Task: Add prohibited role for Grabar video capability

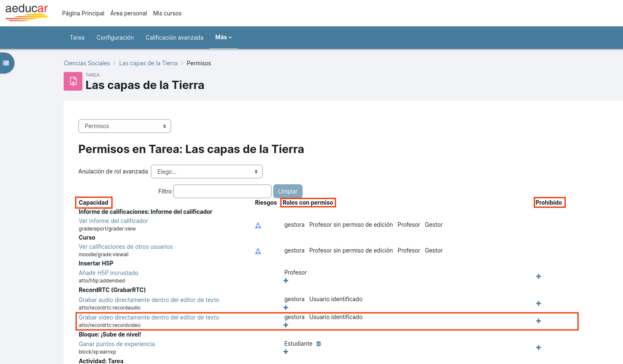Action: point(539,321)
